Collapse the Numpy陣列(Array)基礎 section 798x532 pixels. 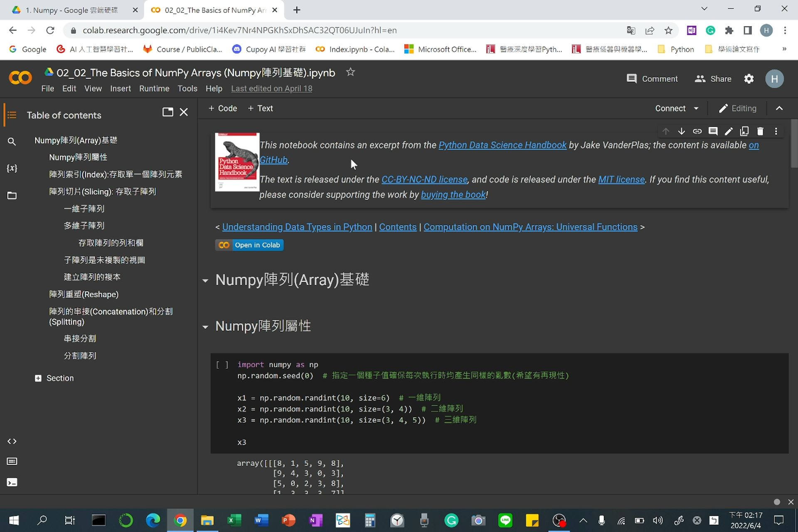click(x=205, y=280)
